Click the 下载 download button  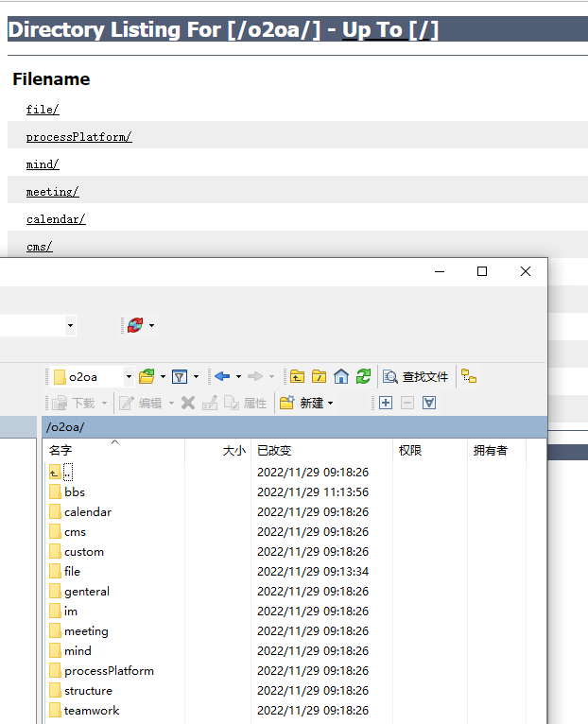pos(73,403)
